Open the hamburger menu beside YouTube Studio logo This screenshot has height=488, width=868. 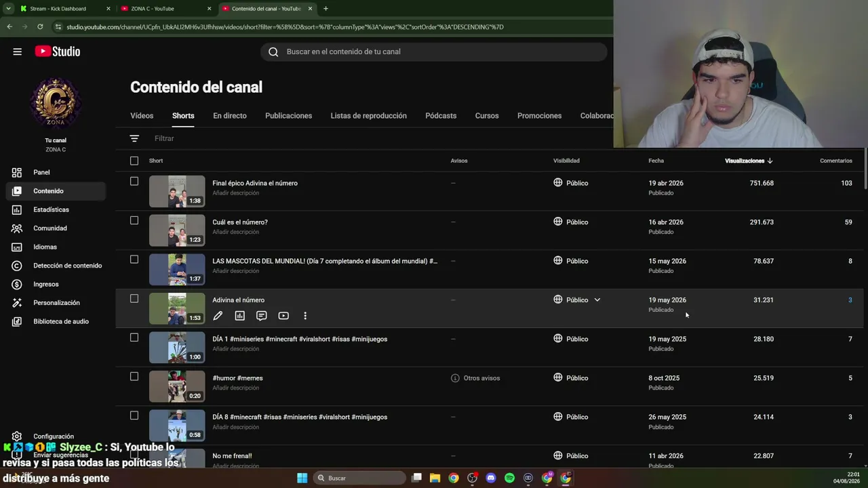17,52
